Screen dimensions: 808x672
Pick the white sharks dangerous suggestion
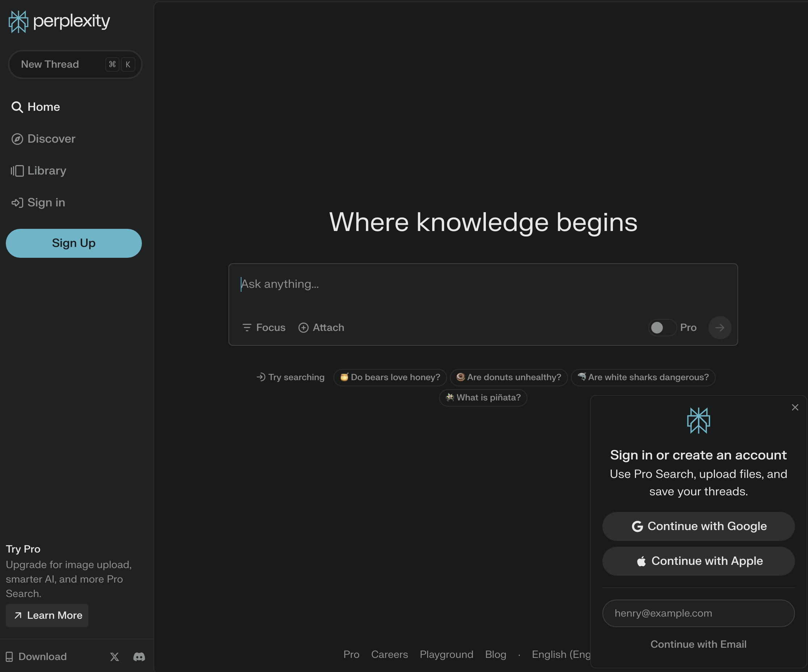tap(643, 377)
